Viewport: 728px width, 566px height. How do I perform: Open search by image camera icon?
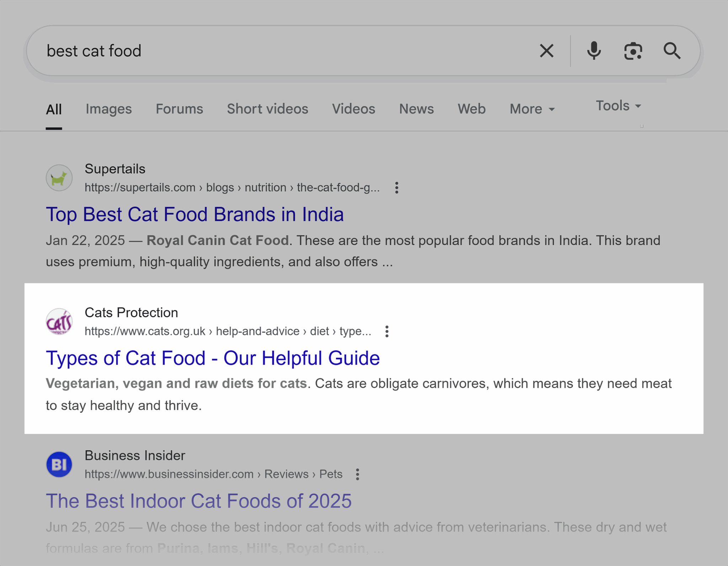pos(633,51)
